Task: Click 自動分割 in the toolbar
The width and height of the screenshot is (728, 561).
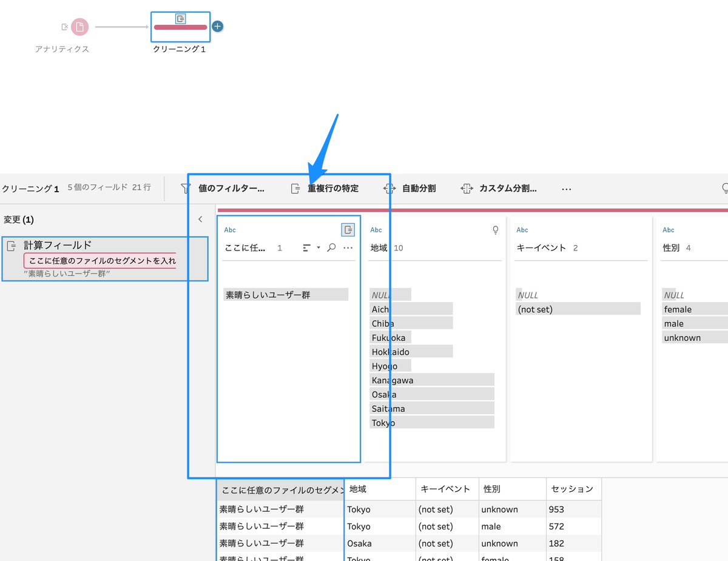Action: 409,189
